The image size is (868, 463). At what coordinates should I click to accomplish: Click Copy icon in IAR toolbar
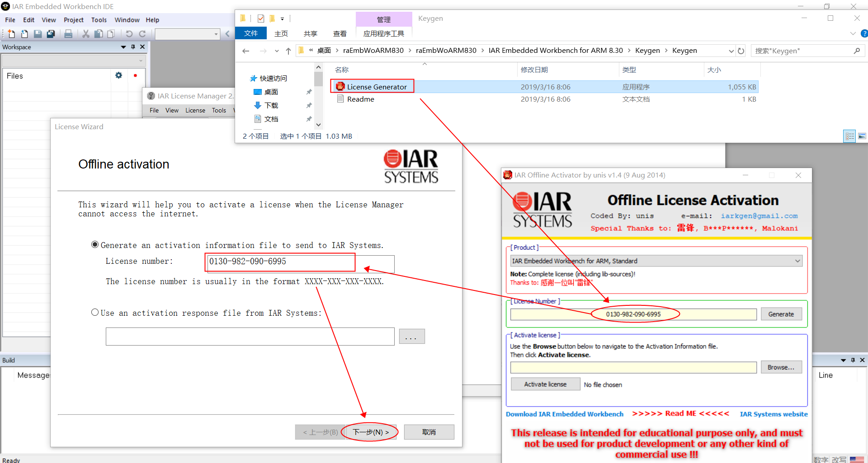click(x=98, y=34)
